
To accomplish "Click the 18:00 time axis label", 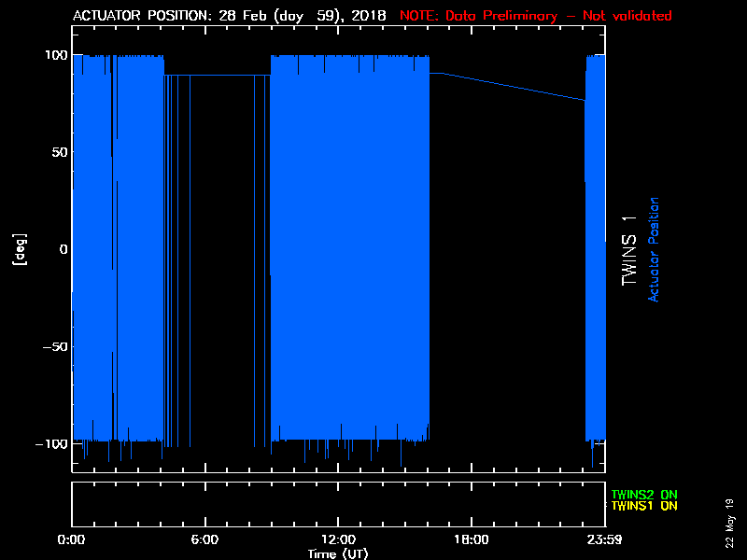I will point(471,540).
